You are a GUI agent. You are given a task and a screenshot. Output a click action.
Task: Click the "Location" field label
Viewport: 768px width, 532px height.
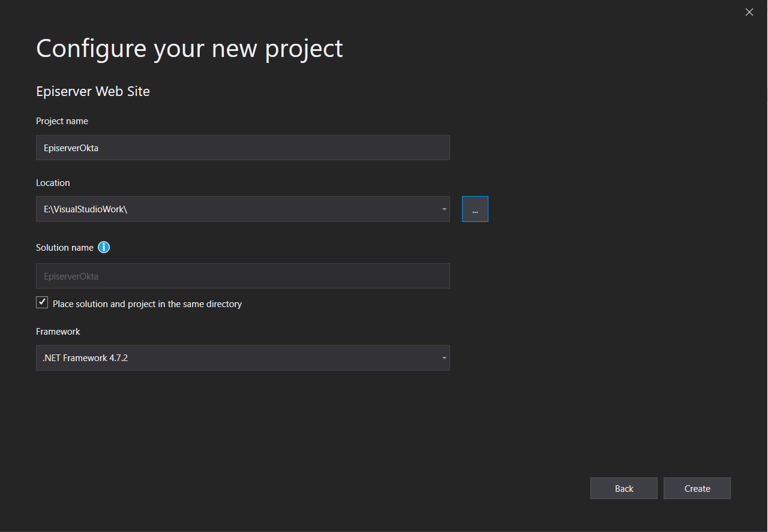tap(53, 183)
